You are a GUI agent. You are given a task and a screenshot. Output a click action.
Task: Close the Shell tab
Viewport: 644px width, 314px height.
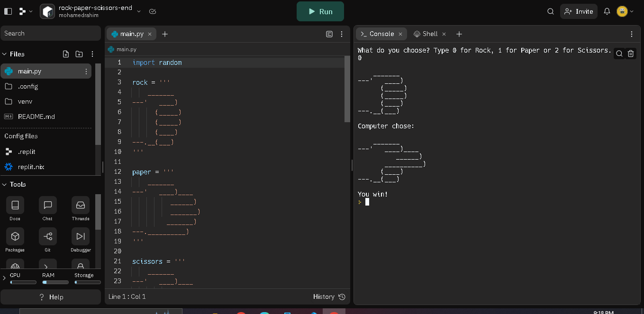pos(444,34)
